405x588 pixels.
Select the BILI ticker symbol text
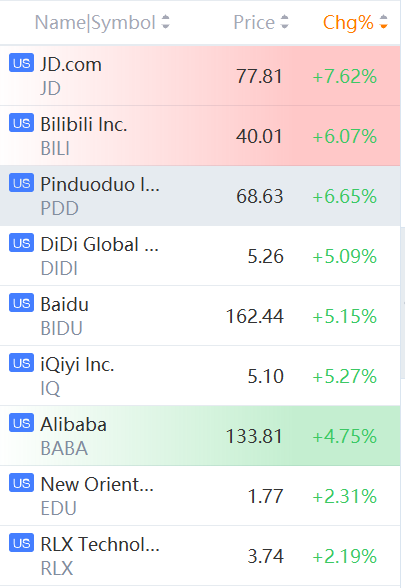coord(55,148)
